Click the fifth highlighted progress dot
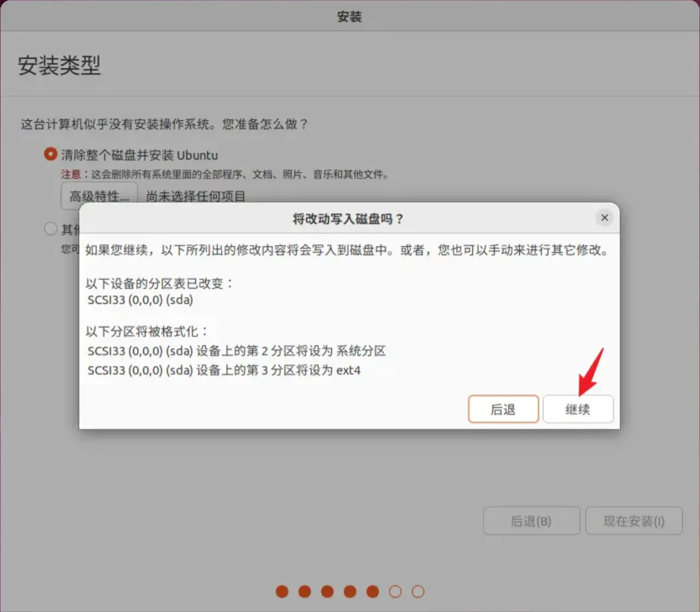This screenshot has height=612, width=700. click(373, 591)
